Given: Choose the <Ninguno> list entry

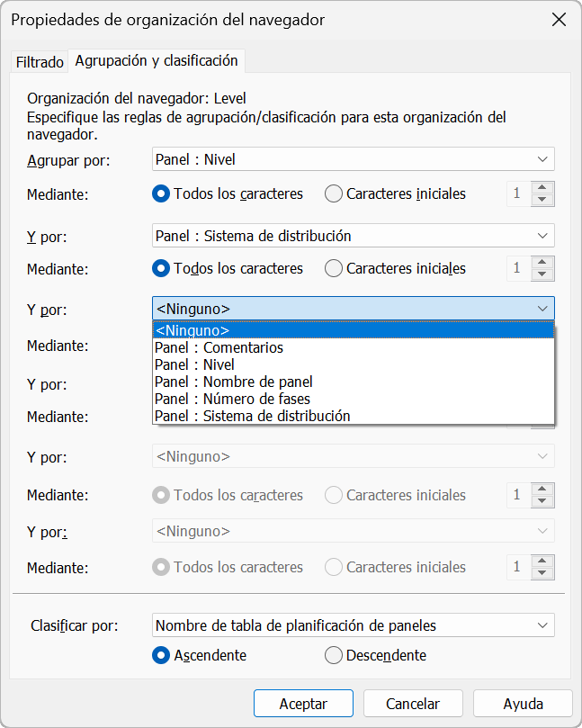Looking at the screenshot, I should pos(193,330).
